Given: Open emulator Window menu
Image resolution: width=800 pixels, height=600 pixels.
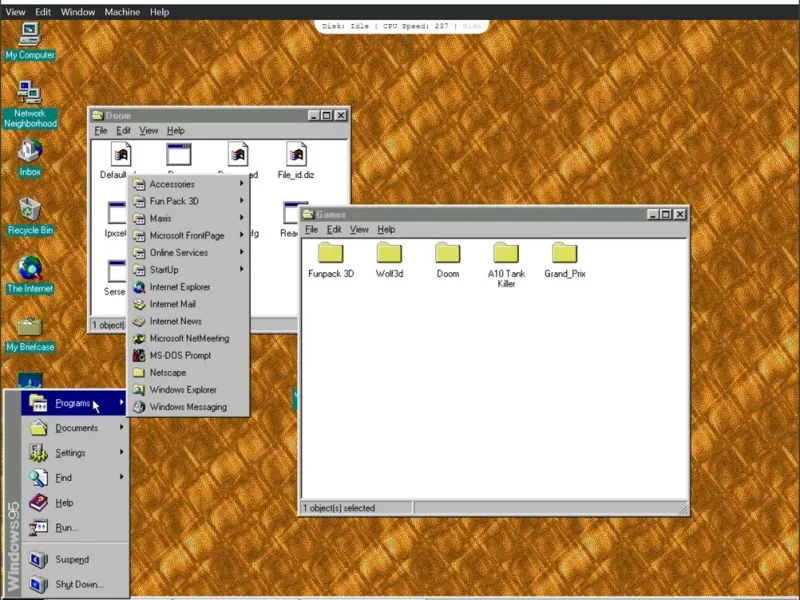Looking at the screenshot, I should point(78,12).
